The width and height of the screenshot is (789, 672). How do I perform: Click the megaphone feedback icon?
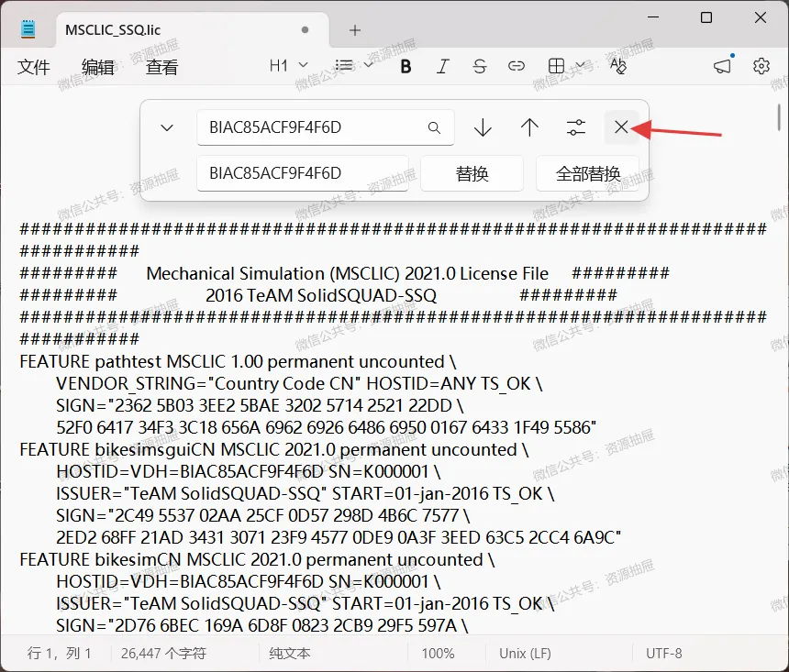pos(723,65)
